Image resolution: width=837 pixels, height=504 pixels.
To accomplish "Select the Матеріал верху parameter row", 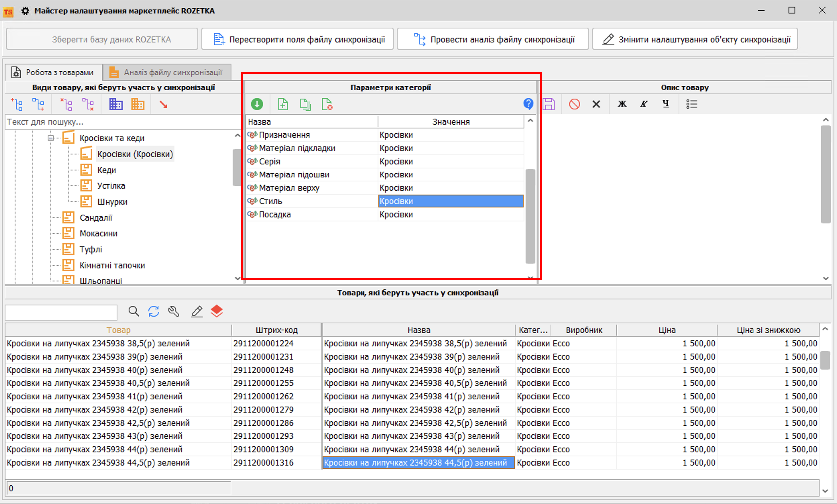I will (385, 188).
